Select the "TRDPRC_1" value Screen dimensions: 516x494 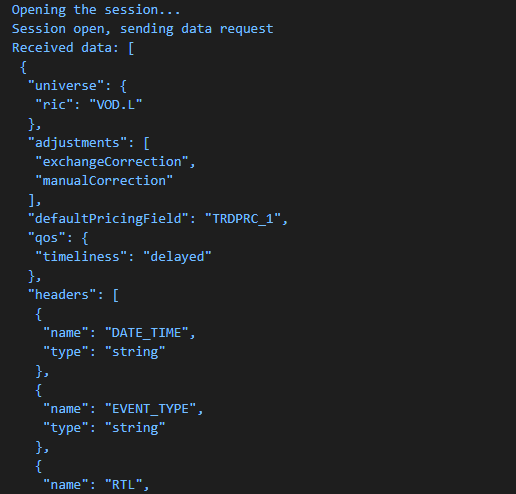pyautogui.click(x=243, y=219)
